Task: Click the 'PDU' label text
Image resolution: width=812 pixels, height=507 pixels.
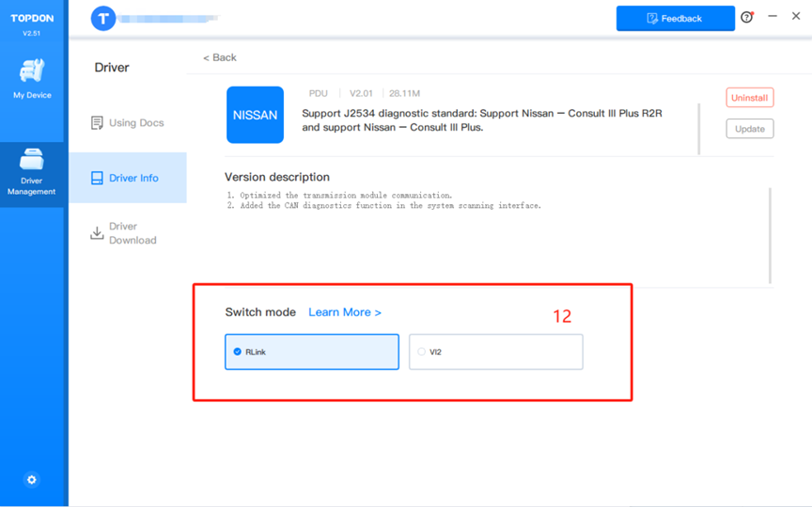Action: click(x=318, y=93)
